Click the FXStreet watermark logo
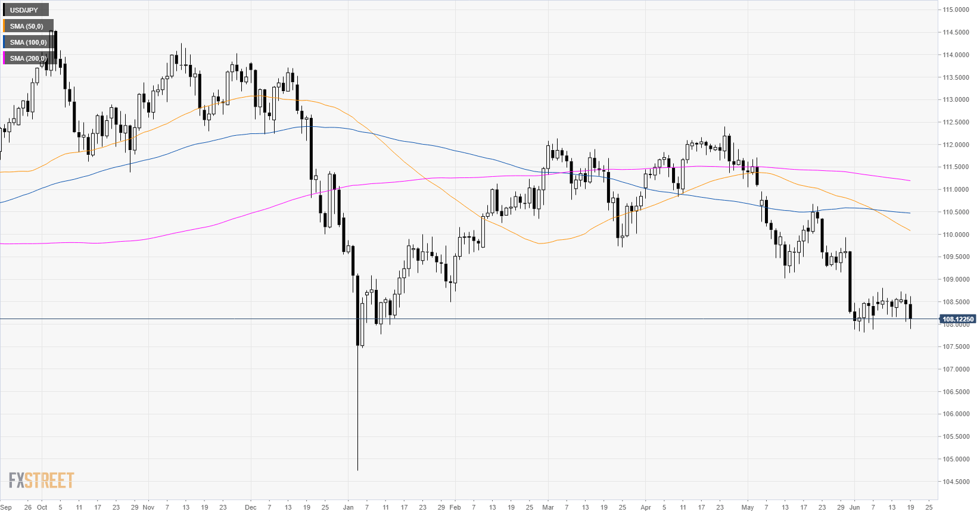Image resolution: width=980 pixels, height=515 pixels. click(41, 480)
